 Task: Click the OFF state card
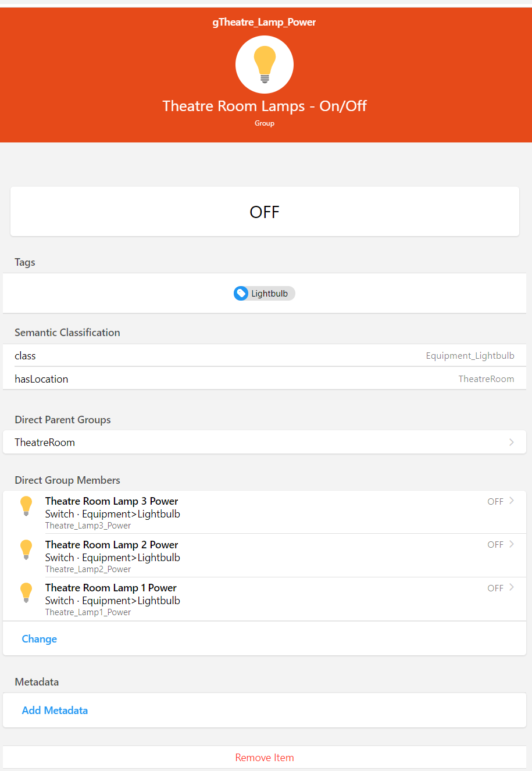(x=265, y=212)
